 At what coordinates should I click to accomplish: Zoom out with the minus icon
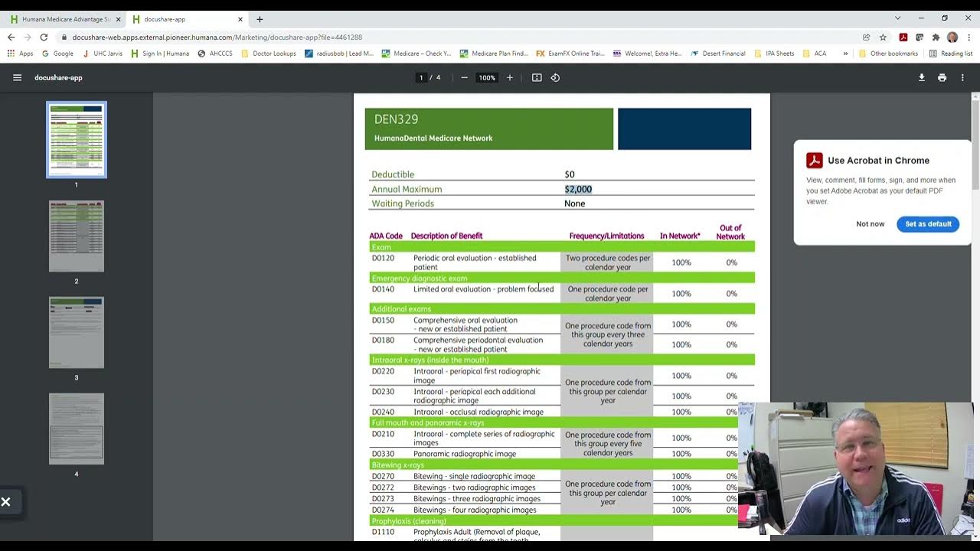[x=464, y=77]
